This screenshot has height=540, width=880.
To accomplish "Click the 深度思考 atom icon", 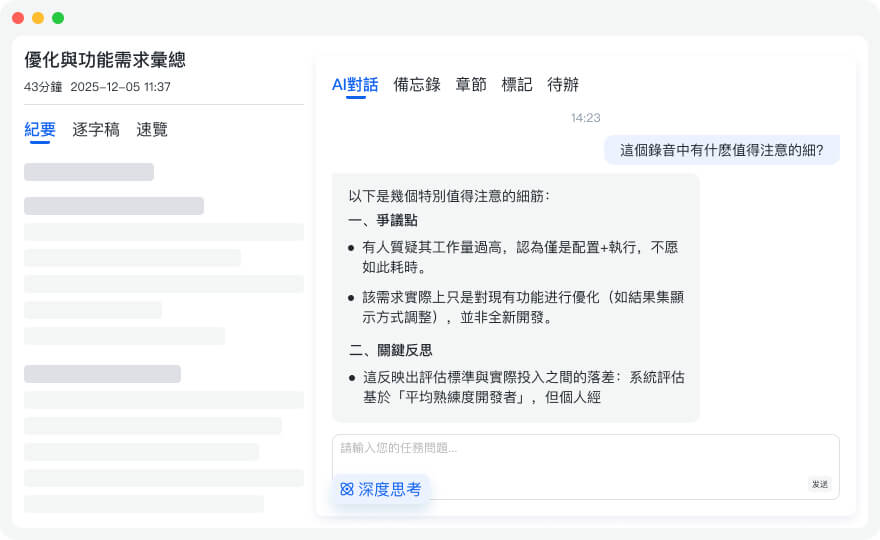I will coord(347,490).
